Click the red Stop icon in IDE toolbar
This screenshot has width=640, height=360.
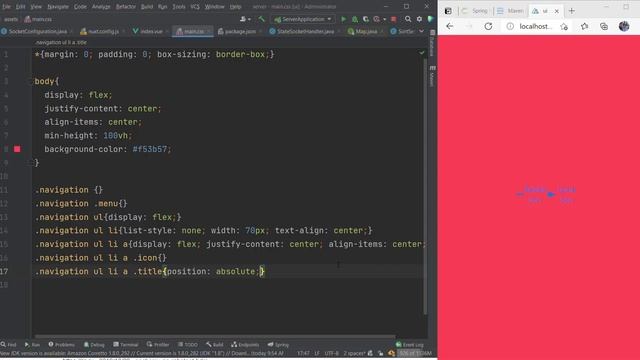pyautogui.click(x=393, y=19)
